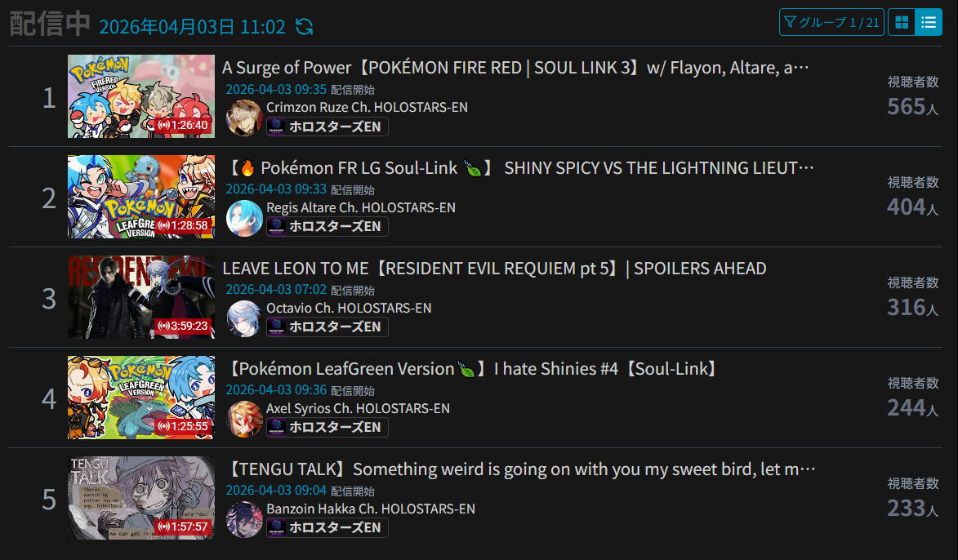Switch to grid view layout

(901, 23)
